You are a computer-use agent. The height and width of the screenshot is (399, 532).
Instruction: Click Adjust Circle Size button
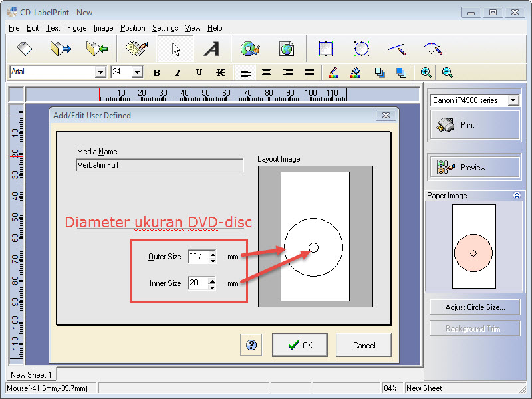[475, 307]
